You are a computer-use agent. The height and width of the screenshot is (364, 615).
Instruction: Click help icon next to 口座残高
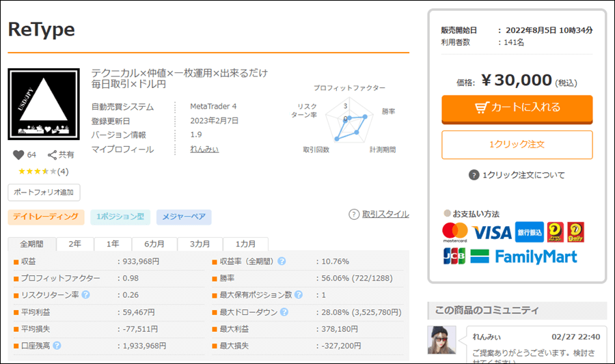pyautogui.click(x=57, y=346)
